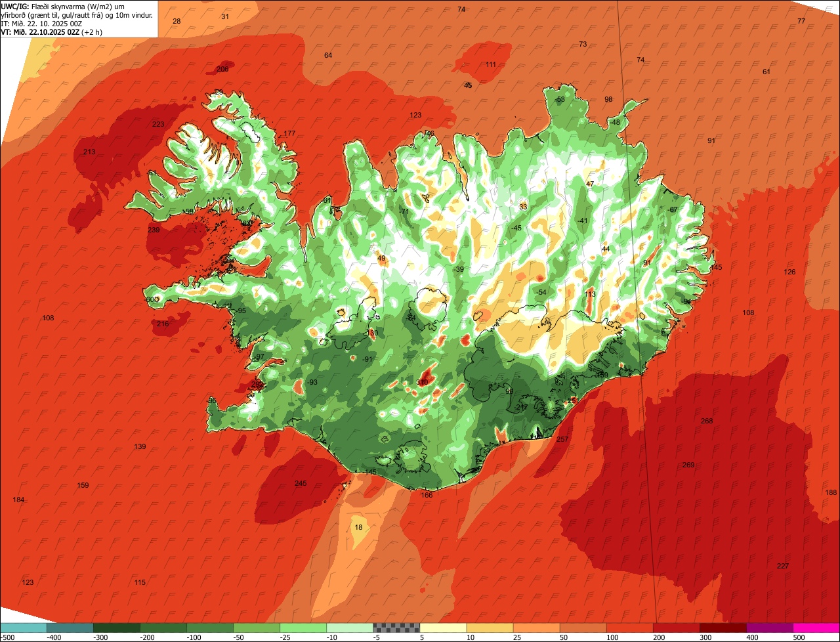Click the value 31 near the top left
The height and width of the screenshot is (642, 840).
pyautogui.click(x=225, y=16)
